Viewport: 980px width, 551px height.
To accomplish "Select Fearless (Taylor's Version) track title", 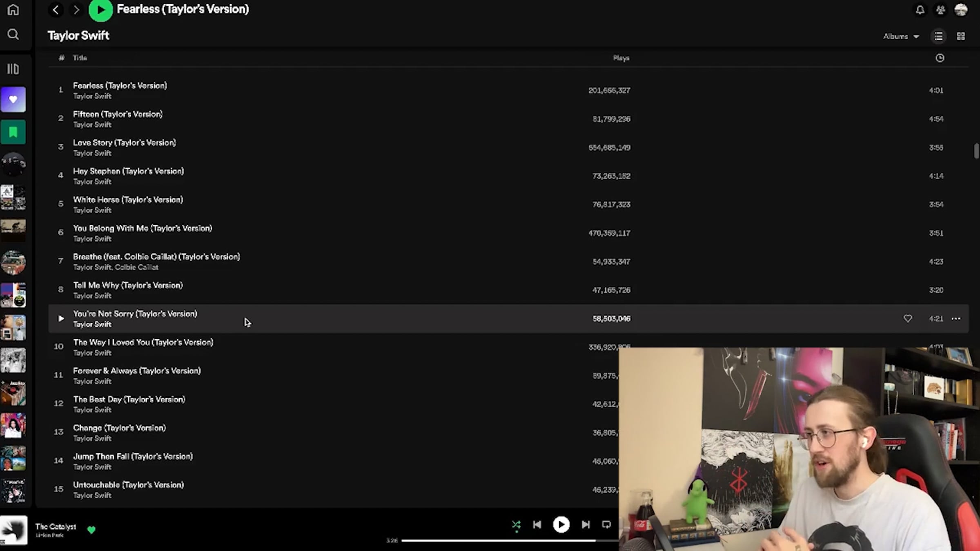I will [x=120, y=86].
